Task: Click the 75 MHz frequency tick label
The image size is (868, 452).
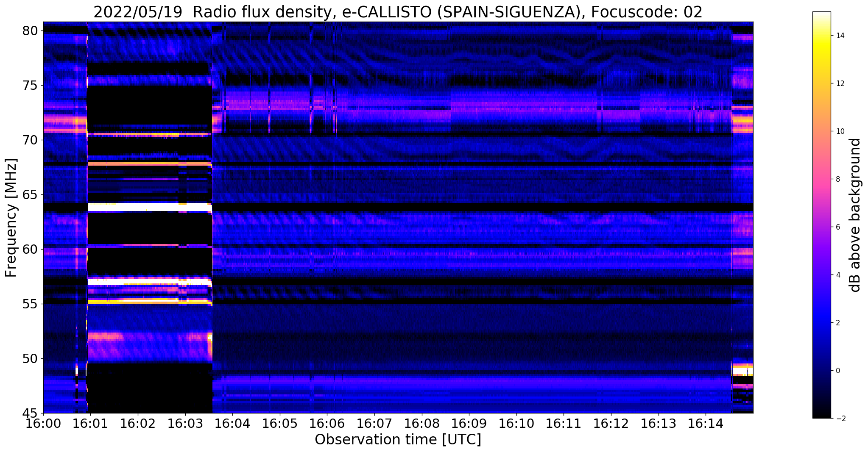Action: (x=31, y=86)
